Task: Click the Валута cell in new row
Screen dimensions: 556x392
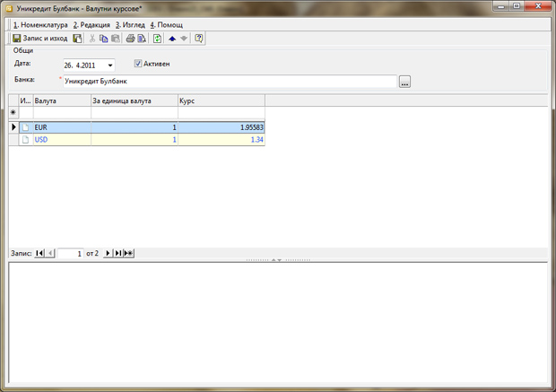Action: pyautogui.click(x=62, y=113)
